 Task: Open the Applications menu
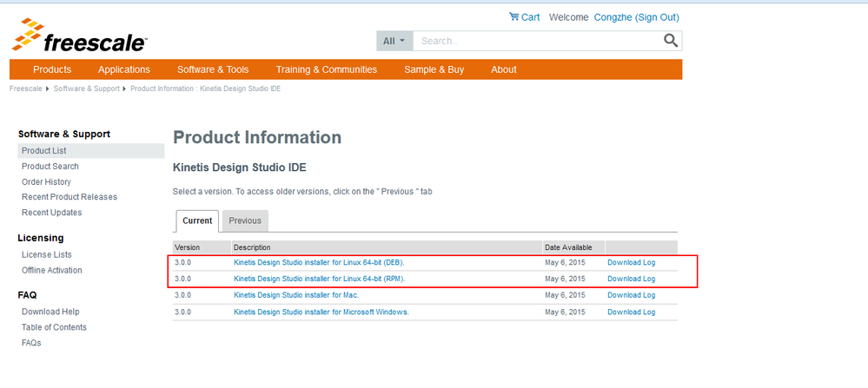124,69
